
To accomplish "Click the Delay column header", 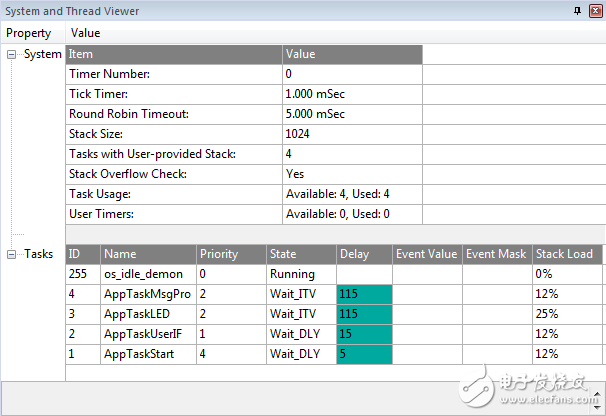I will click(x=364, y=254).
